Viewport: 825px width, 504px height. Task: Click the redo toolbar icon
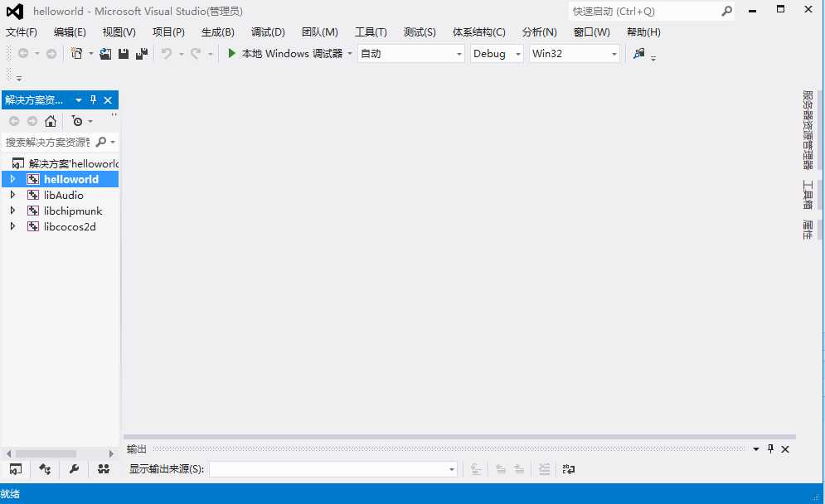pos(196,53)
